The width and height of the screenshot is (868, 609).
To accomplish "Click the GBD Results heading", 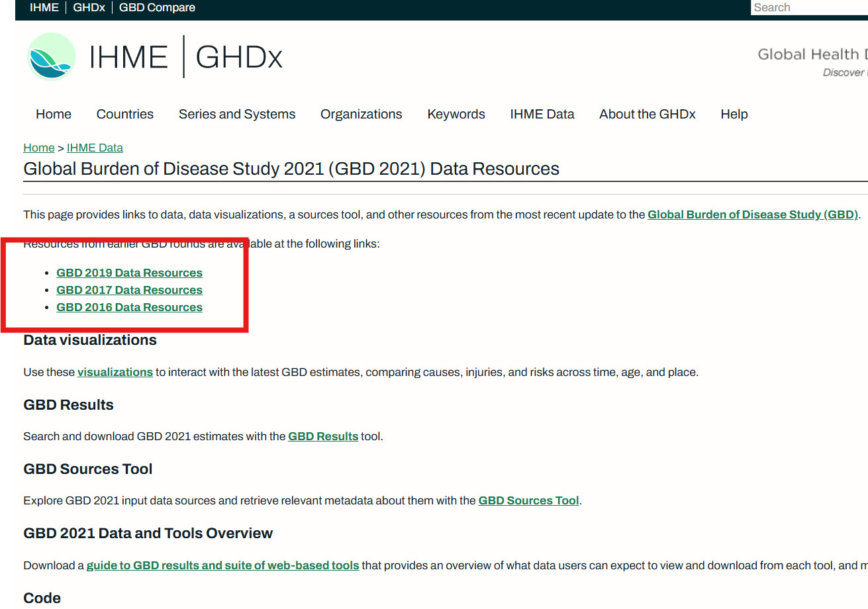I will click(68, 405).
